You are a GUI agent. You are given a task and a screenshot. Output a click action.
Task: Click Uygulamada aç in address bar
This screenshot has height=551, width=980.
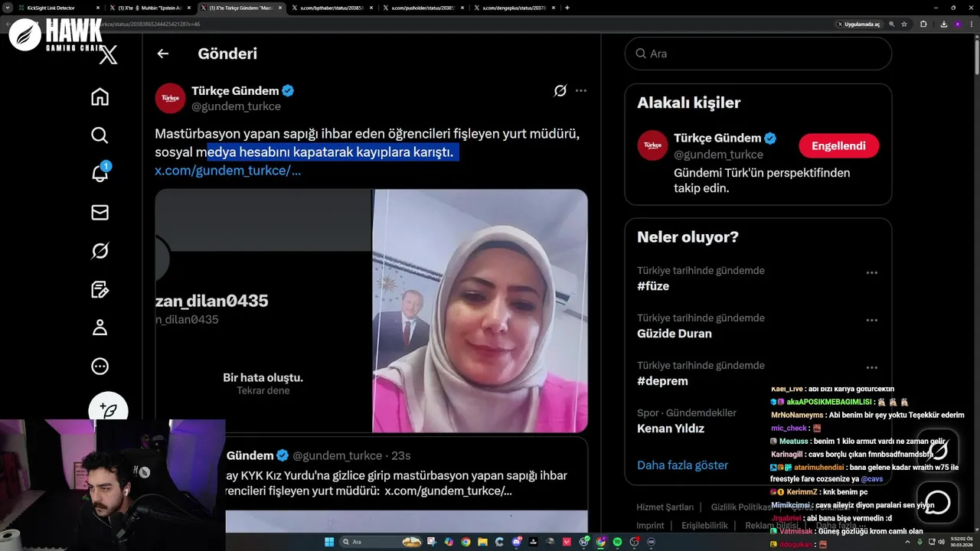tap(859, 24)
